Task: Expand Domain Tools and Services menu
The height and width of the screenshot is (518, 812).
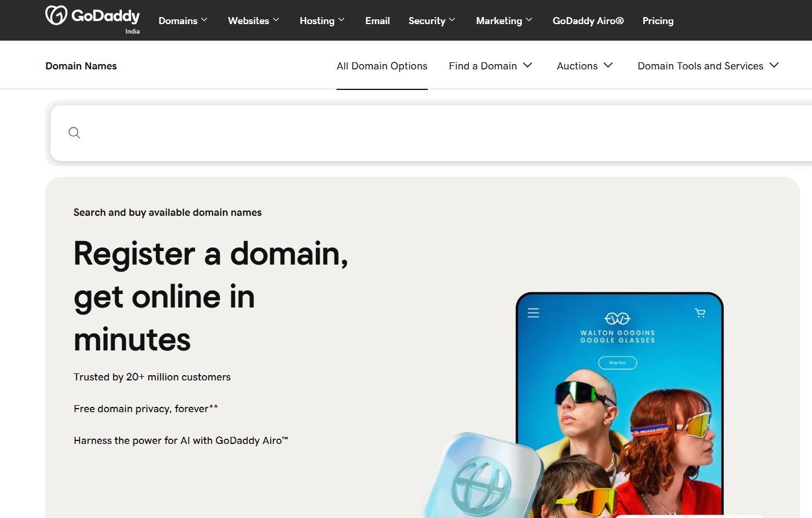Action: (708, 66)
